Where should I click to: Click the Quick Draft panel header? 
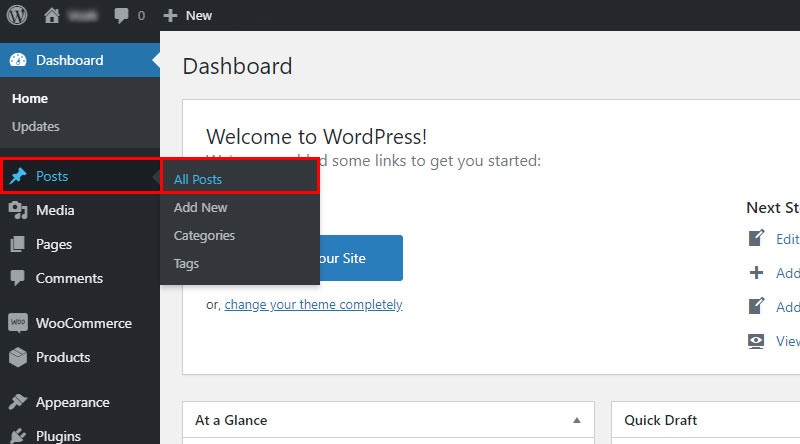[706, 420]
